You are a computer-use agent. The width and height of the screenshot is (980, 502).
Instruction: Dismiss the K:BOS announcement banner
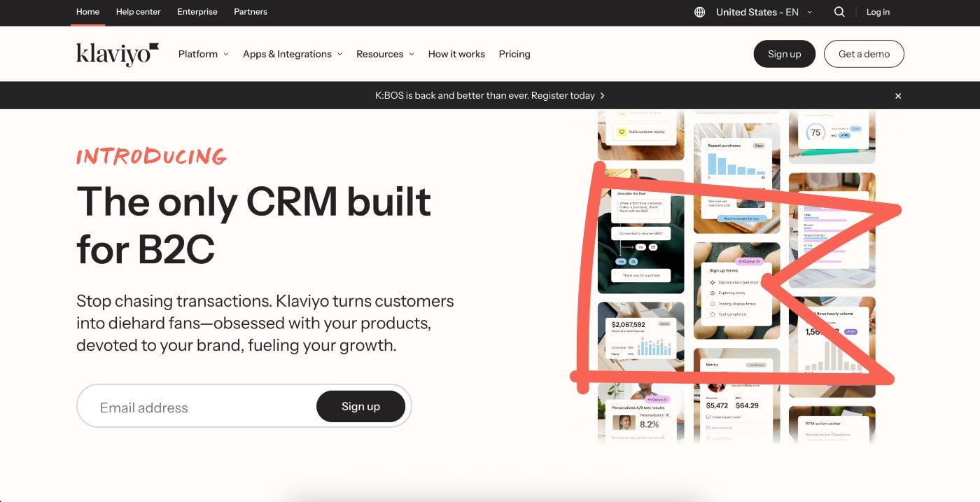click(898, 95)
